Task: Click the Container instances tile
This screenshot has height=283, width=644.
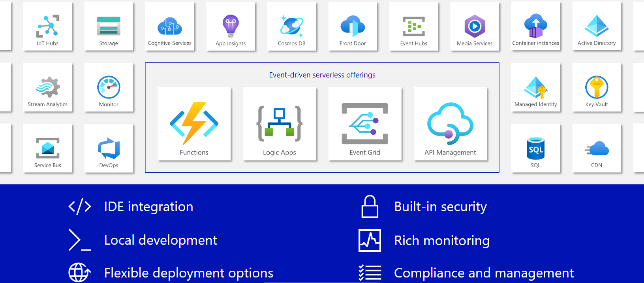Action: pyautogui.click(x=535, y=26)
